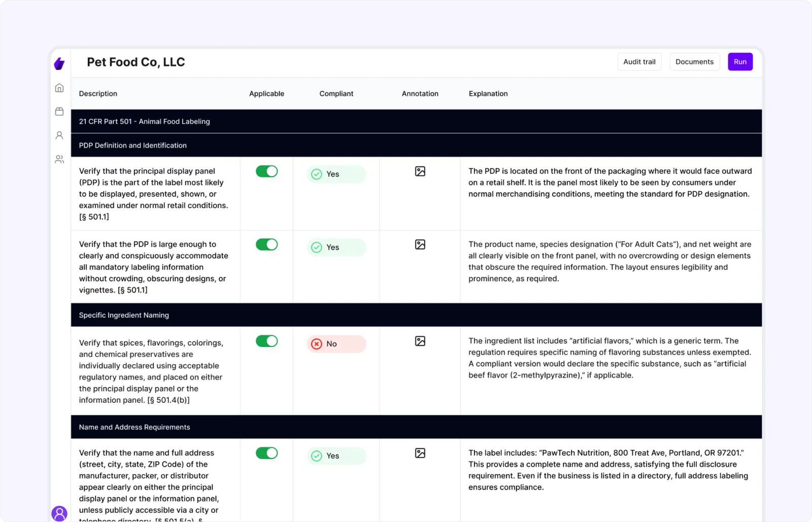The height and width of the screenshot is (522, 812).
Task: Collapse the Specific Ingredient Naming section
Action: (416, 315)
